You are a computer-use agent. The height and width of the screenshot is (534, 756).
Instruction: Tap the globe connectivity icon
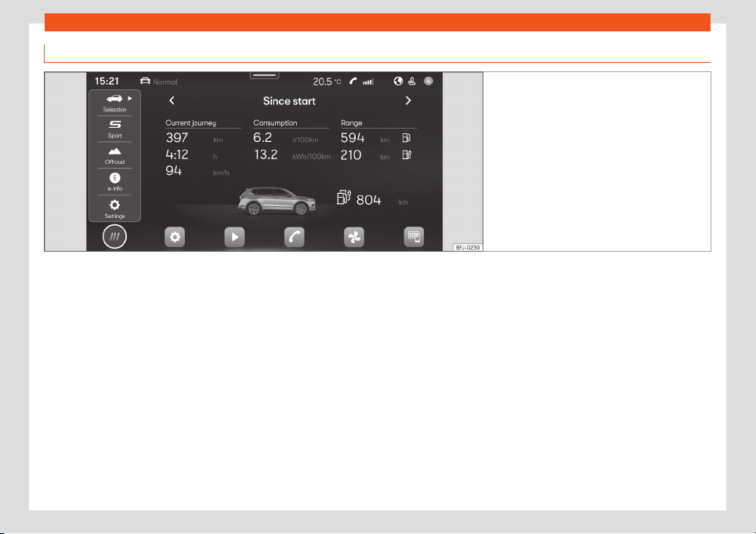(398, 81)
